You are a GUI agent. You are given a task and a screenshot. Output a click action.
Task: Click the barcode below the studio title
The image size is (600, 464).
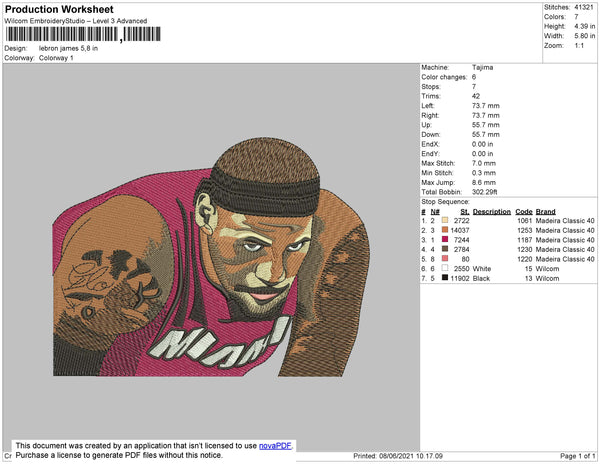click(x=83, y=34)
